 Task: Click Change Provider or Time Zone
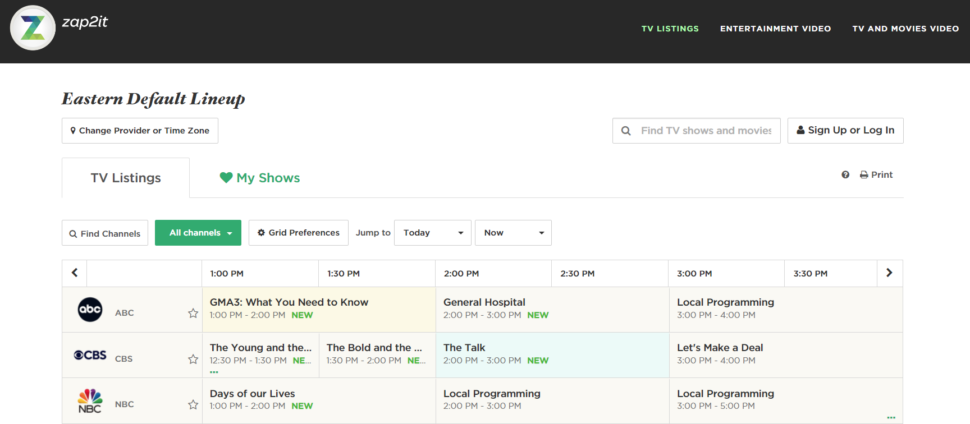click(140, 131)
